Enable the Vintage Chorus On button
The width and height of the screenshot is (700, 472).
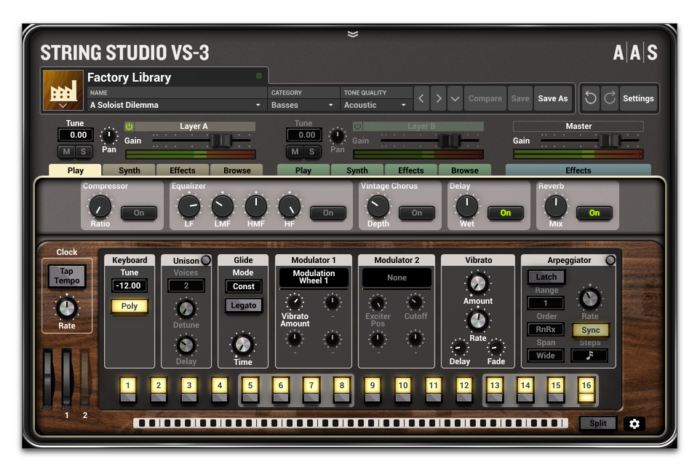pos(417,213)
